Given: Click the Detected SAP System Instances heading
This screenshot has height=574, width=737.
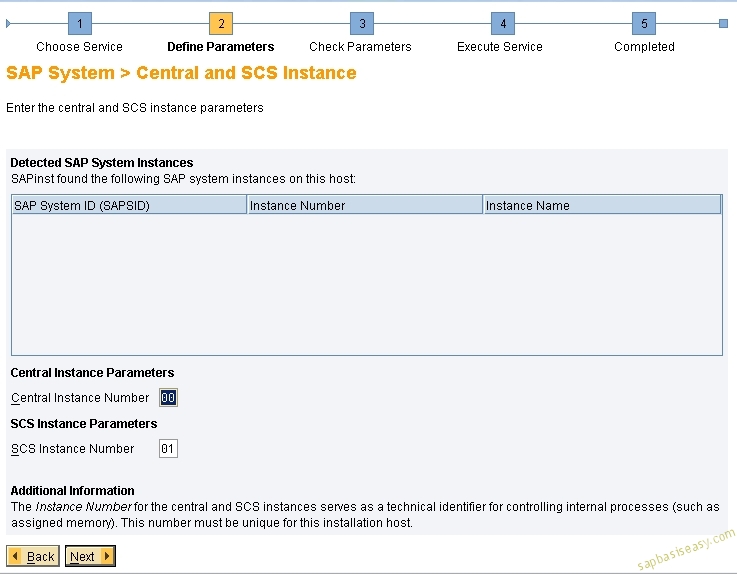Looking at the screenshot, I should [102, 163].
